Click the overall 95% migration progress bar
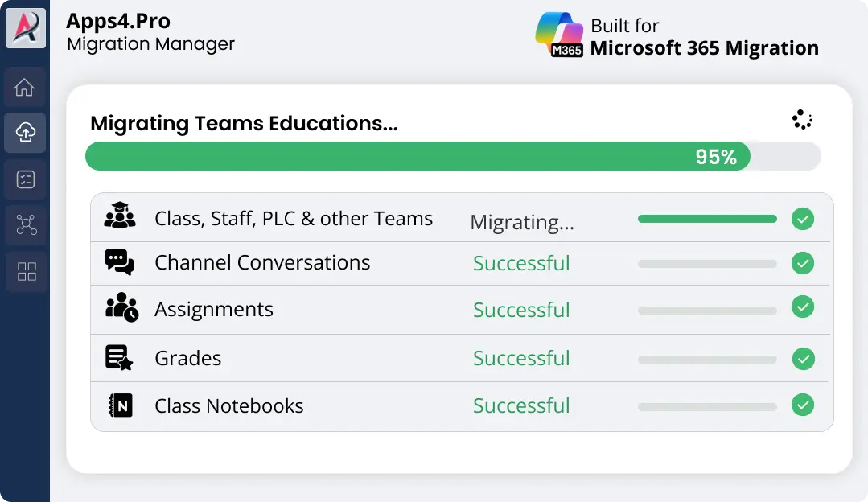The width and height of the screenshot is (868, 502). [453, 156]
